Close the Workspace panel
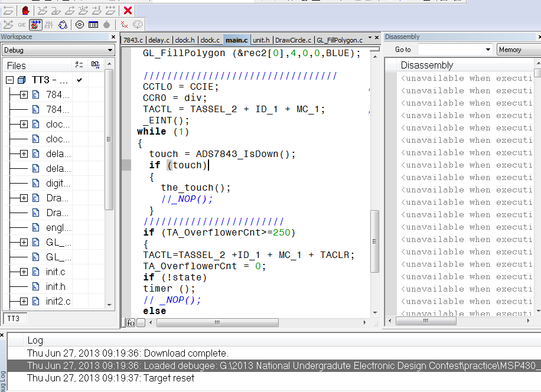This screenshot has height=392, width=541. point(113,37)
